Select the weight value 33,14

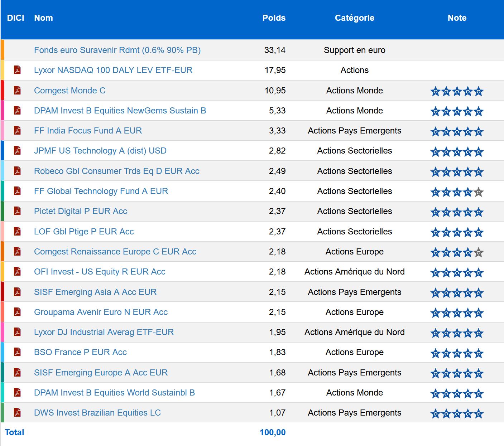click(275, 50)
